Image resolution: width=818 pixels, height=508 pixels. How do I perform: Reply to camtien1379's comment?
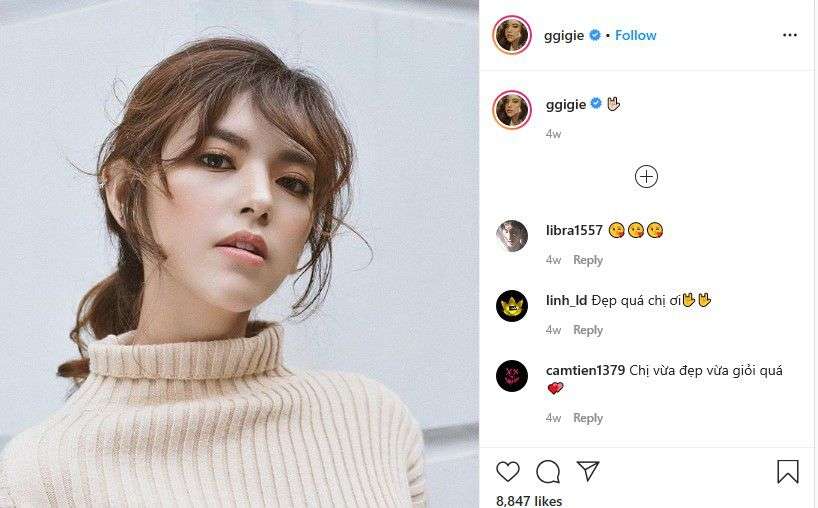(588, 418)
